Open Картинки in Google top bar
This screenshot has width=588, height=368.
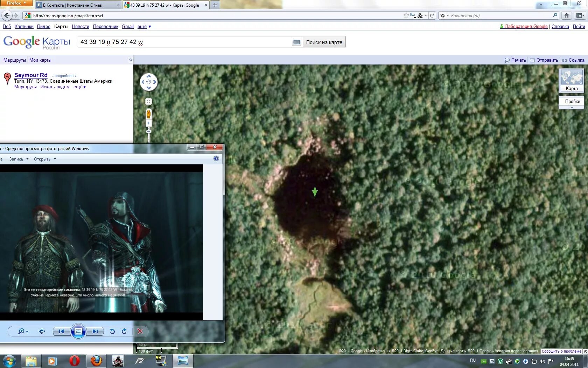24,27
